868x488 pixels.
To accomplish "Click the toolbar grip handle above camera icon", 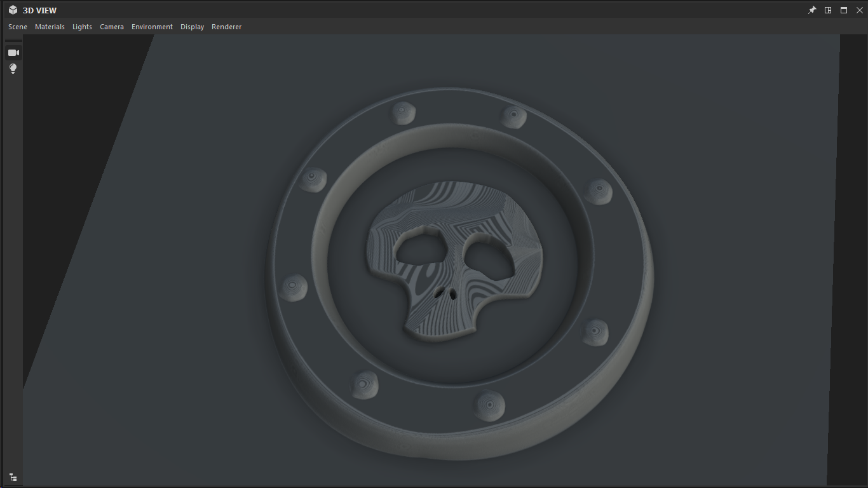I will (13, 41).
